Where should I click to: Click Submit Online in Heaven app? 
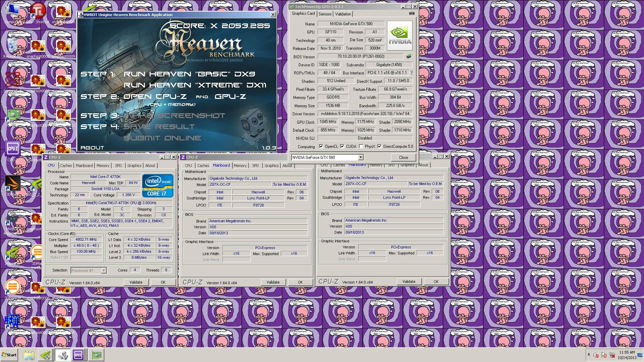[x=162, y=138]
